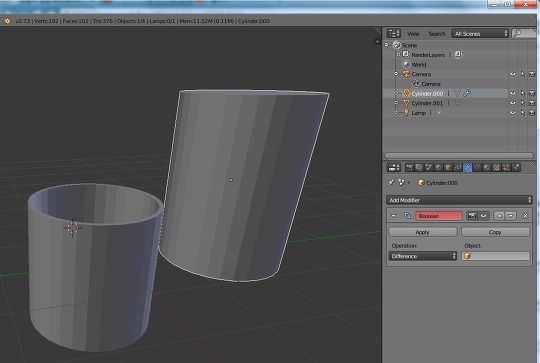The image size is (540, 363).
Task: Open the Properties editor type selector
Action: [x=394, y=168]
